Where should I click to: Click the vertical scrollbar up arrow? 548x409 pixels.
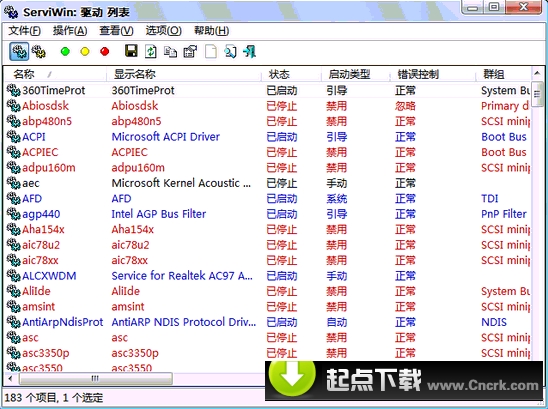pyautogui.click(x=537, y=73)
